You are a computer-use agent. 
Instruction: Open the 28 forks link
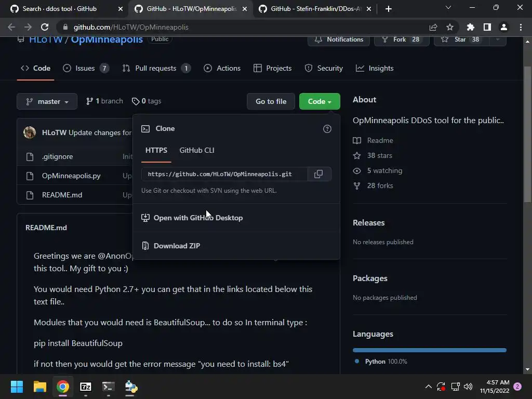click(373, 185)
